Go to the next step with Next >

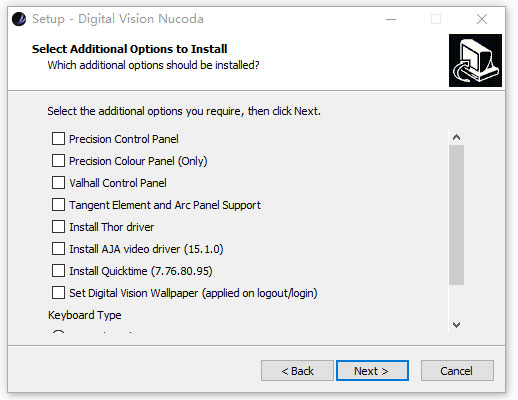click(x=372, y=370)
